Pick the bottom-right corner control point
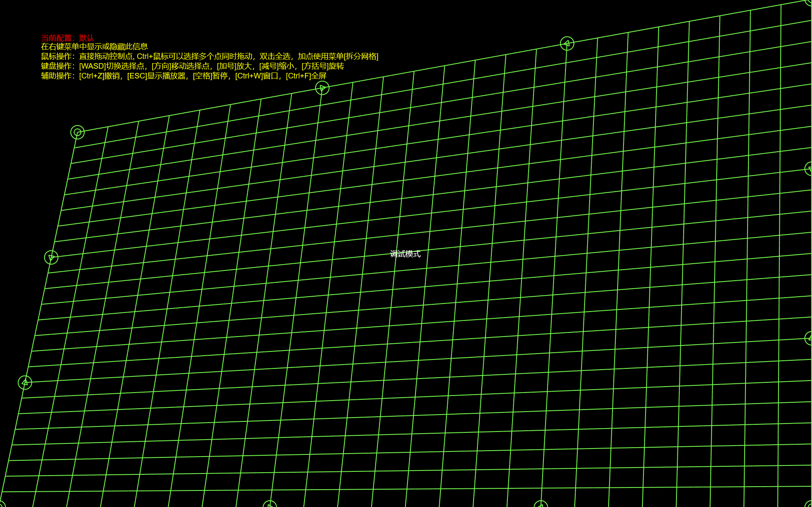This screenshot has width=812, height=507. (809, 505)
